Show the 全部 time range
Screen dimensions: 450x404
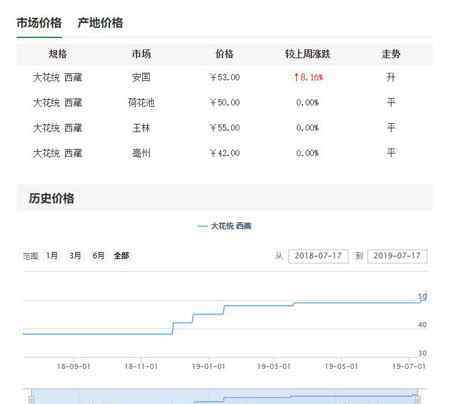(x=121, y=256)
